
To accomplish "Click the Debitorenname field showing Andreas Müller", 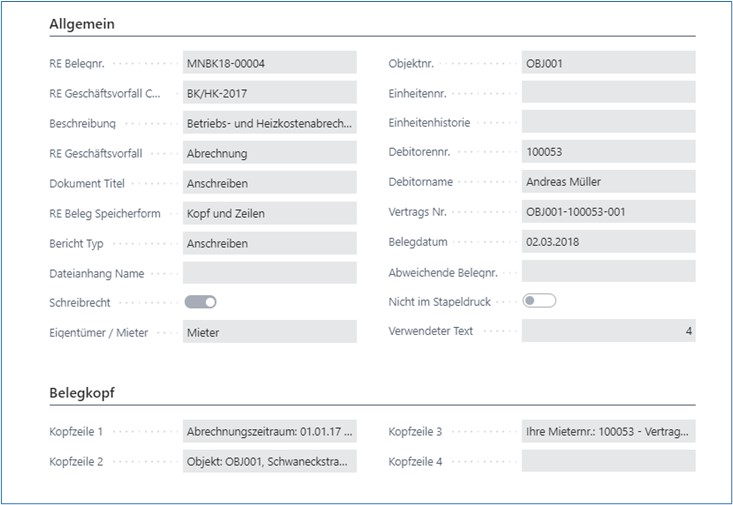I will pyautogui.click(x=608, y=182).
